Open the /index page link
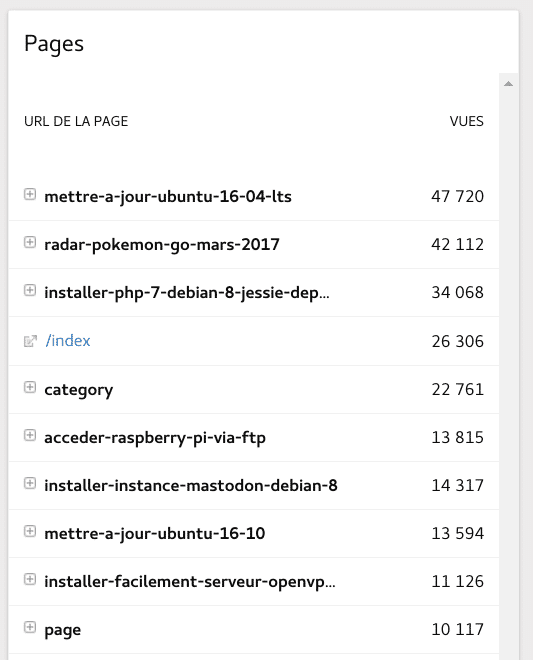This screenshot has height=660, width=533. coord(68,341)
